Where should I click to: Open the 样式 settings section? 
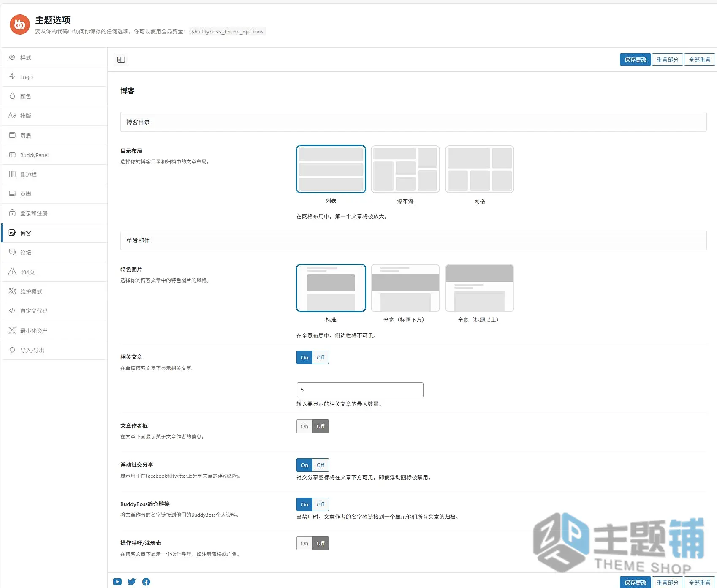(x=54, y=57)
